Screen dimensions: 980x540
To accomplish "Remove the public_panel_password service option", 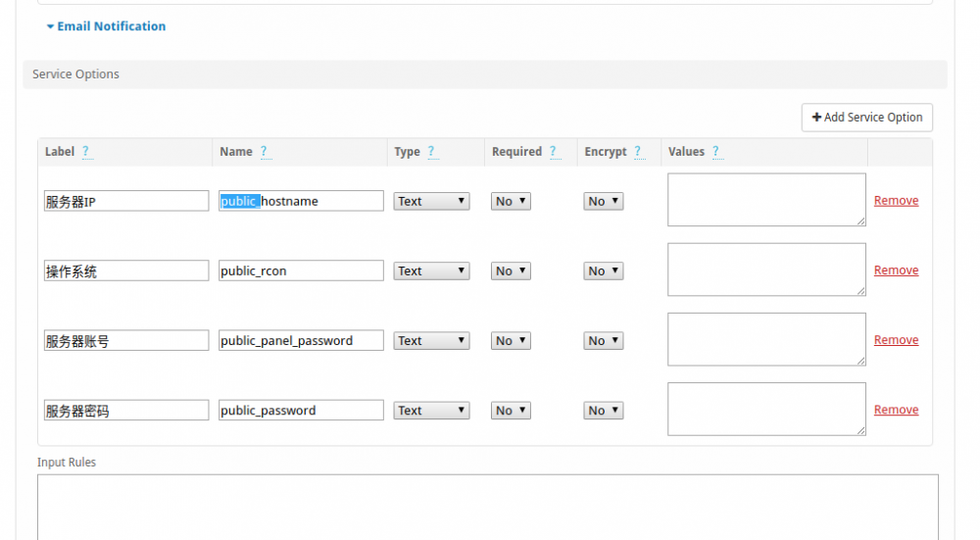I will pyautogui.click(x=897, y=340).
